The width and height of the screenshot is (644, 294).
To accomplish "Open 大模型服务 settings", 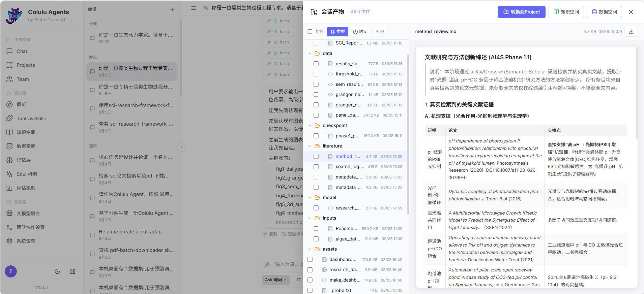I will [28, 214].
